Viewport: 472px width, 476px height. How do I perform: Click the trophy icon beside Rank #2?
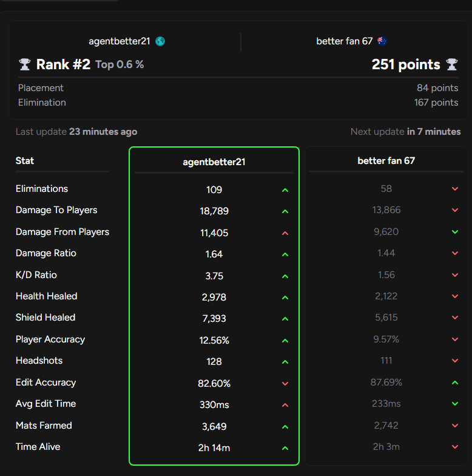tap(24, 64)
